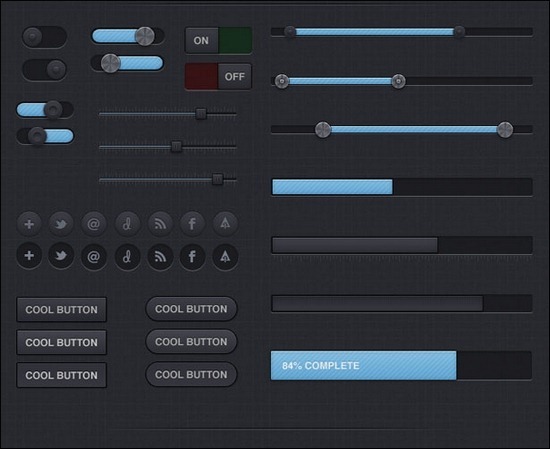Flip the OFF switch with red panel
Screen dimensions: 550x449
(218, 76)
